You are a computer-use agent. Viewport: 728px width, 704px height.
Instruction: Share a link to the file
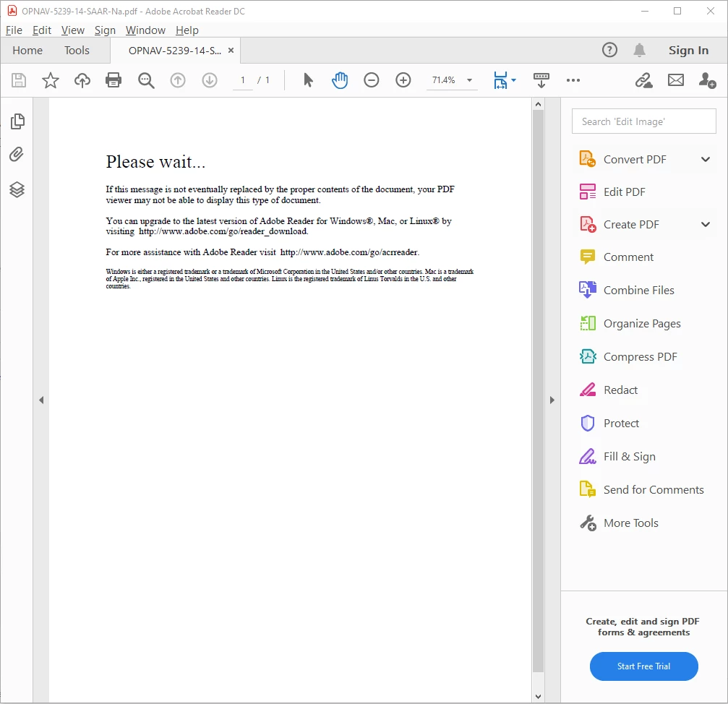[x=644, y=80]
